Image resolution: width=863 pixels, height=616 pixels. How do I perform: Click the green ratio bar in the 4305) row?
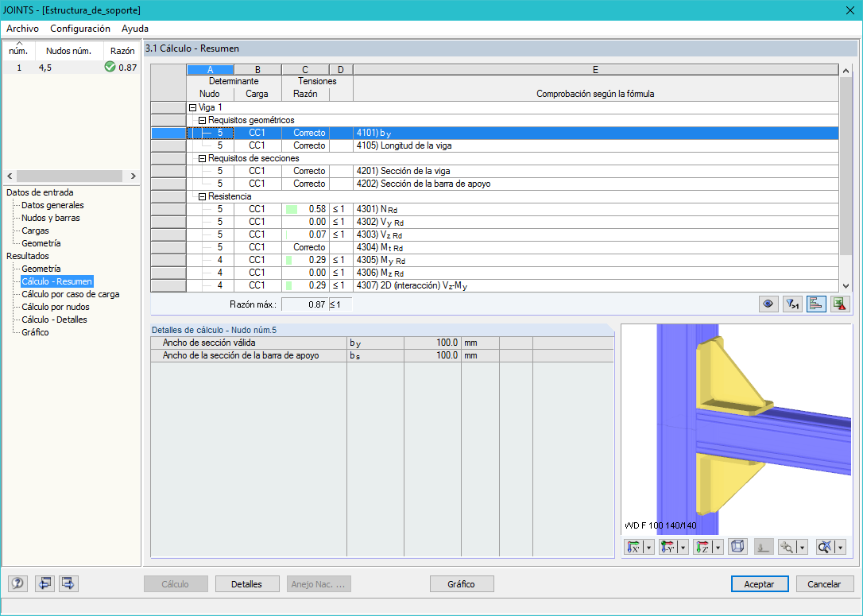(x=289, y=260)
